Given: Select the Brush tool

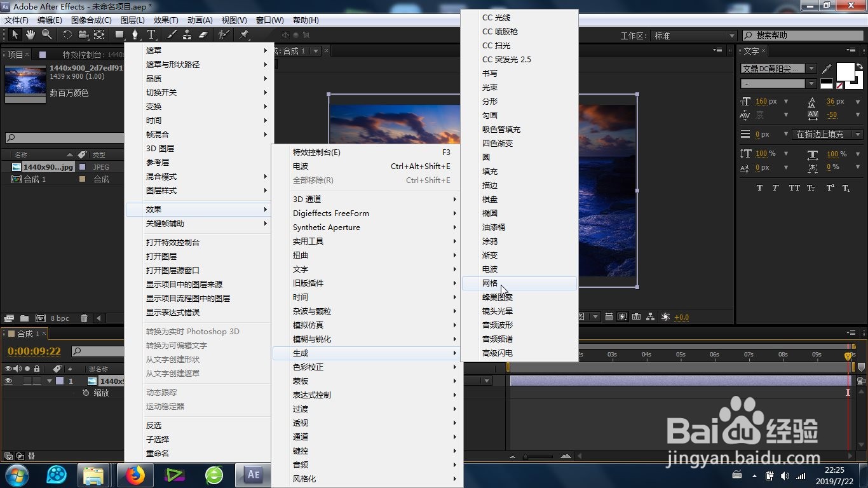Looking at the screenshot, I should (x=172, y=34).
